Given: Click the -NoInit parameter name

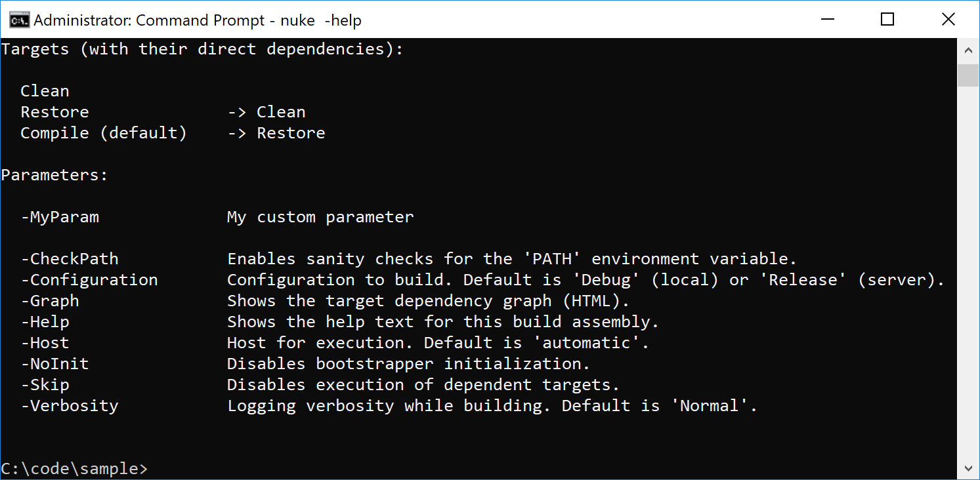Looking at the screenshot, I should point(54,364).
